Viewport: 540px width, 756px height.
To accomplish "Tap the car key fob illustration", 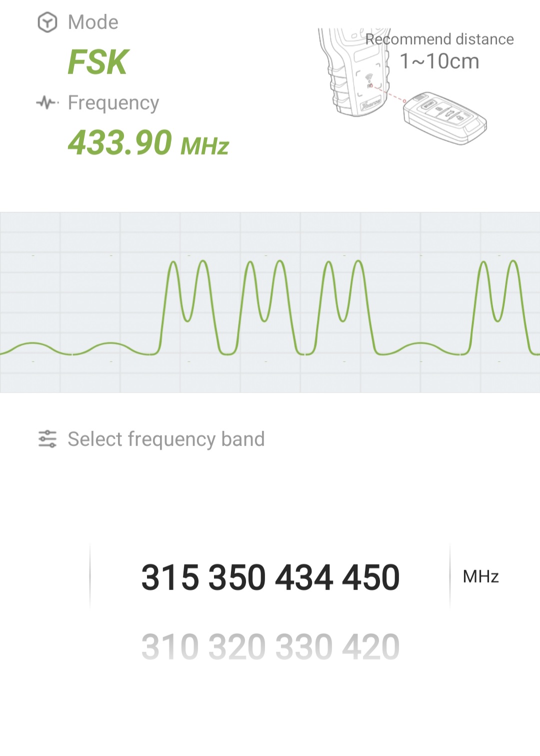I will click(x=444, y=118).
